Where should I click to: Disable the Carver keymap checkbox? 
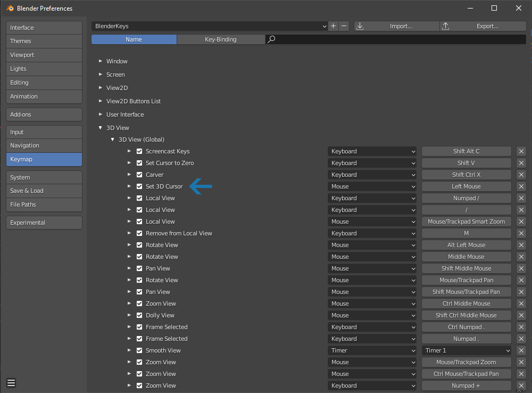139,175
